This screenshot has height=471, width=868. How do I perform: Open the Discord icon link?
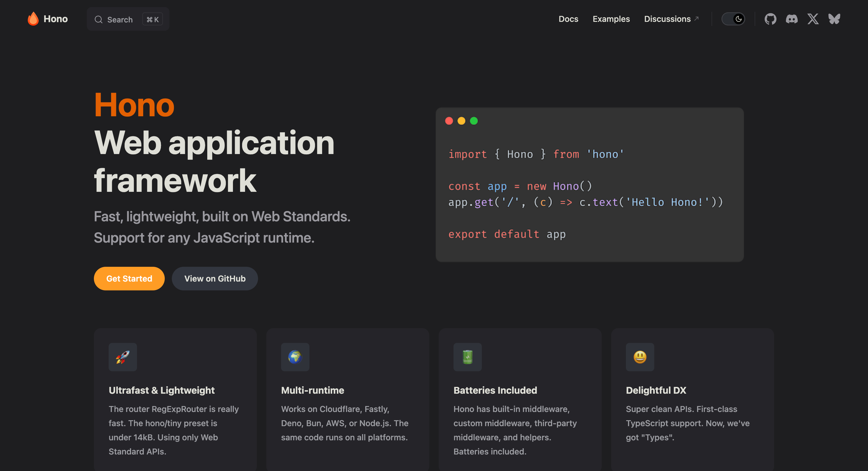(792, 19)
